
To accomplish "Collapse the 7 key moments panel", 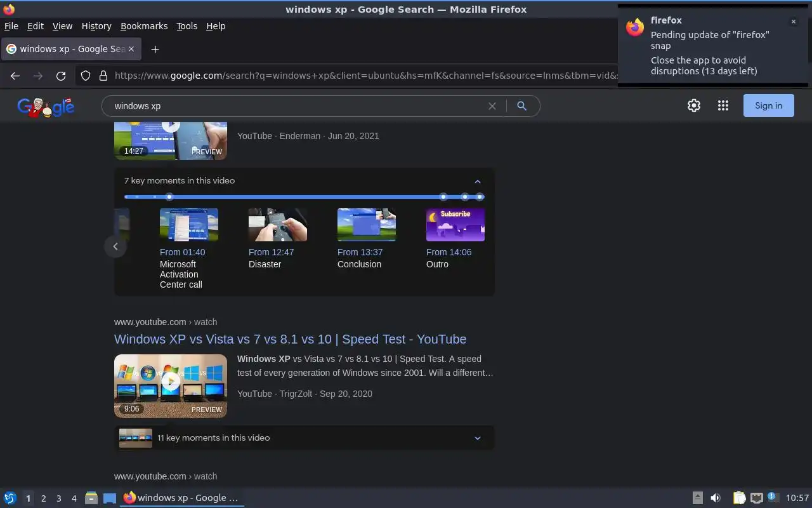I will pyautogui.click(x=478, y=181).
